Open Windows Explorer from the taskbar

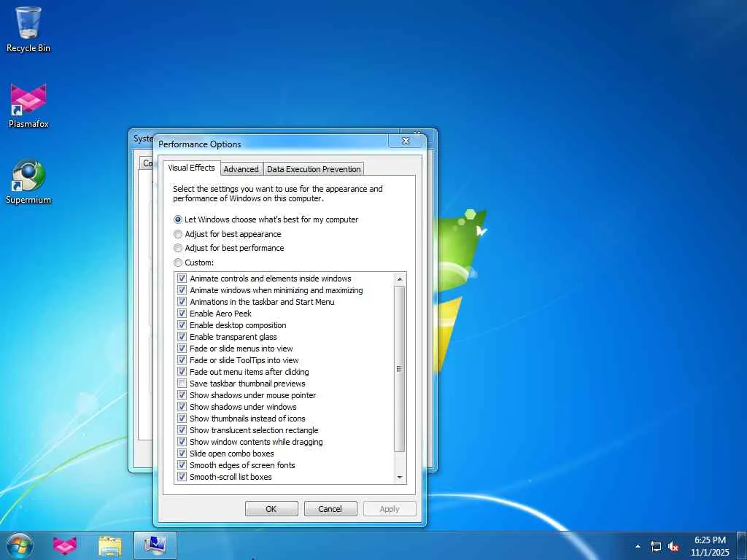pyautogui.click(x=110, y=545)
